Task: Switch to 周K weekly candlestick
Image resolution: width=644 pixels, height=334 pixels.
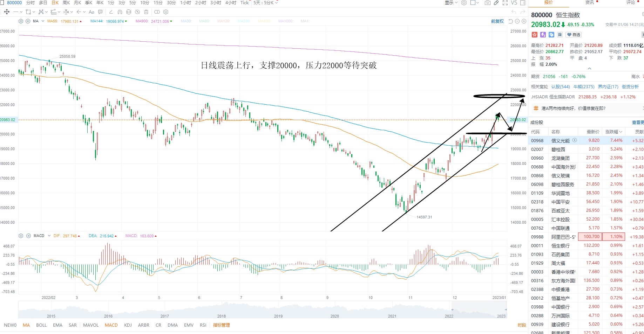Action: click(66, 3)
